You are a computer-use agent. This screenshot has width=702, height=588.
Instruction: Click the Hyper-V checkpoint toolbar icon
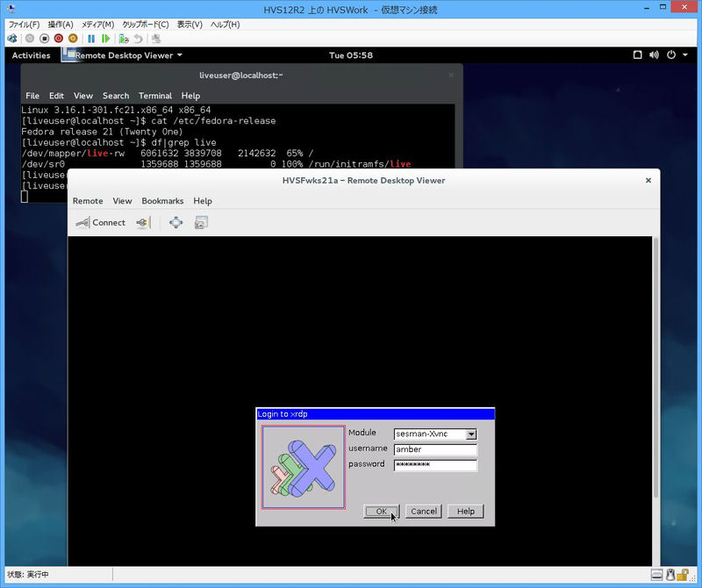point(124,39)
